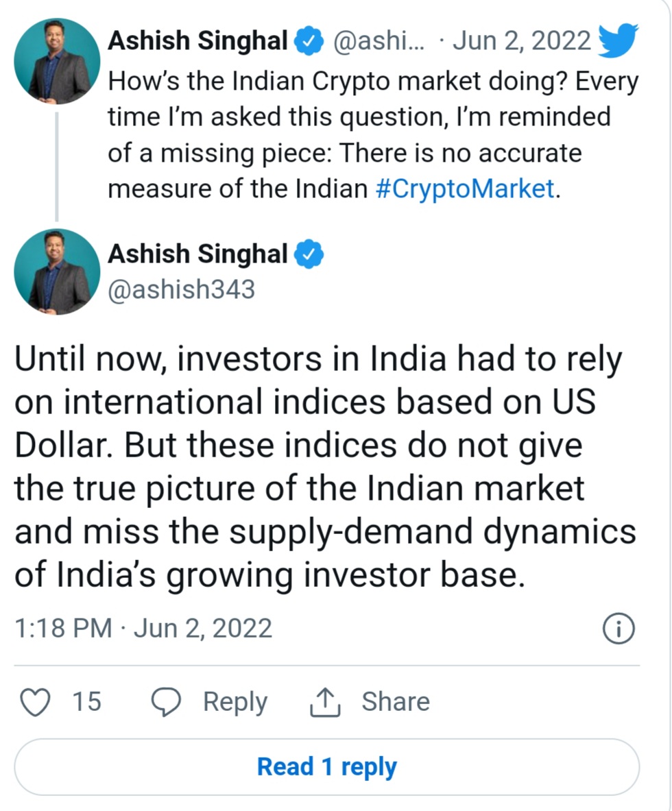Open the #CryptoMarket hashtag link

click(465, 189)
